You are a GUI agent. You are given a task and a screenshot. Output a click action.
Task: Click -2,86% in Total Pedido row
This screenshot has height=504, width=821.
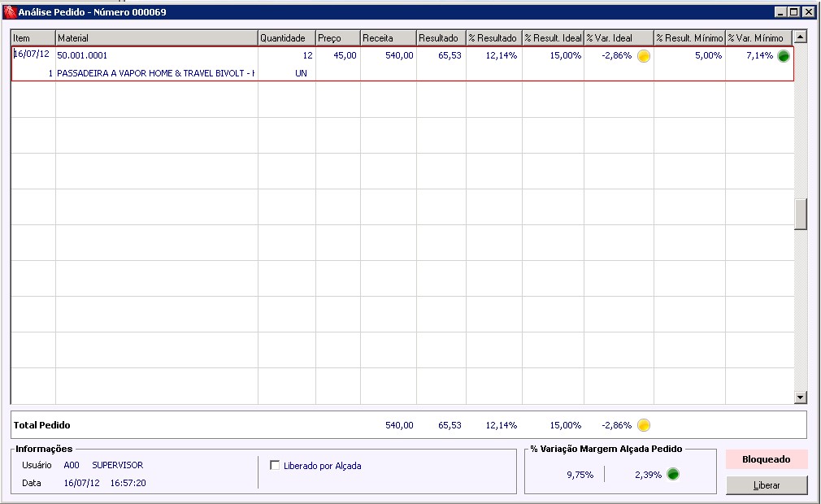pos(617,425)
